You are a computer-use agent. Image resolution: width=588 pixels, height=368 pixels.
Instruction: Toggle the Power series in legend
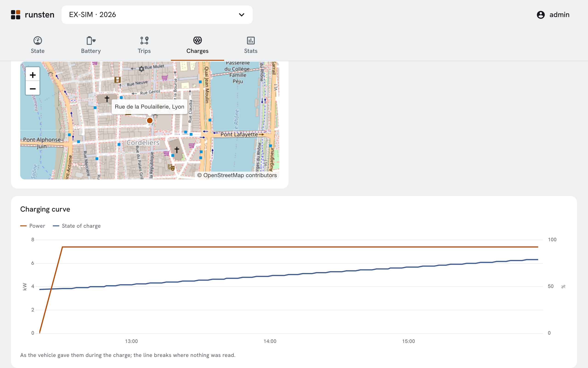(x=33, y=226)
